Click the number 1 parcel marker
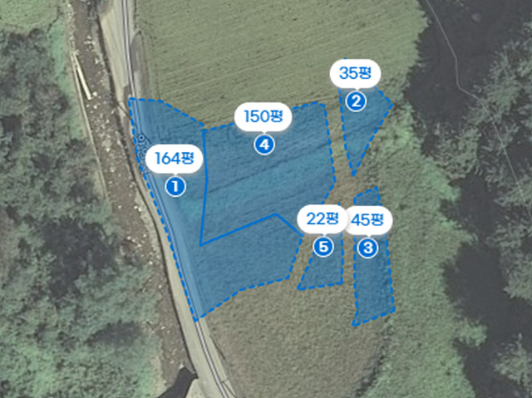 click(x=175, y=186)
